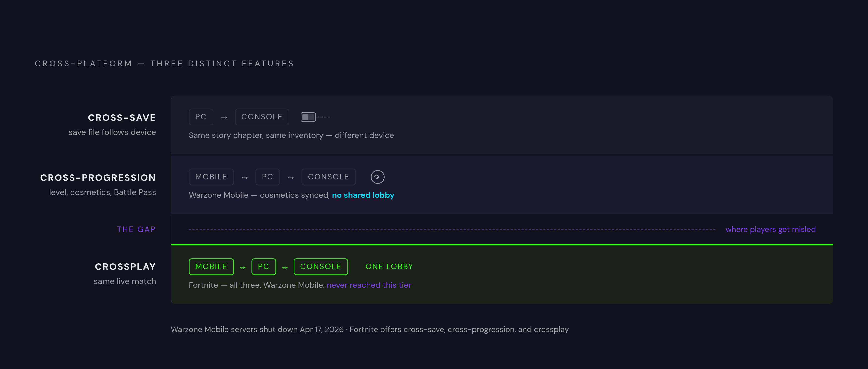Click 'Warzone Mobile — cosmetics synced' text
This screenshot has width=868, height=369.
tap(259, 195)
